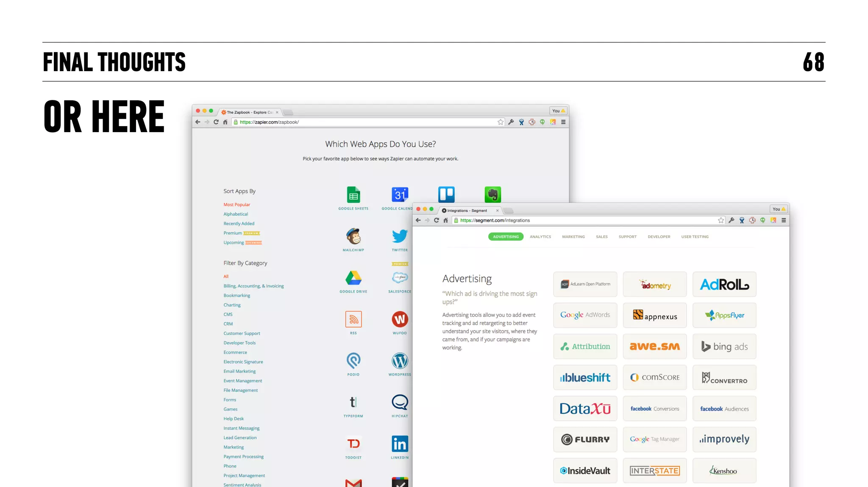Open the Google Drive app icon

click(353, 278)
